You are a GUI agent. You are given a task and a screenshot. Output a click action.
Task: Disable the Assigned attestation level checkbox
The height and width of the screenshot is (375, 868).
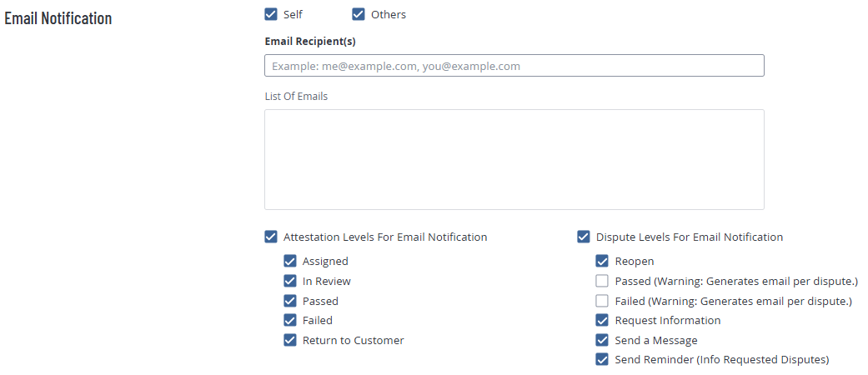[290, 261]
